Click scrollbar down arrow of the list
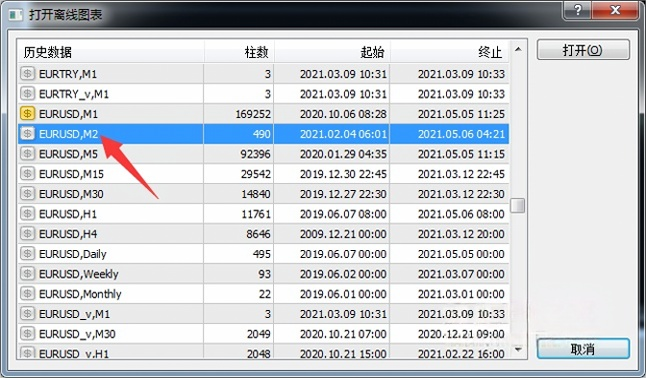The height and width of the screenshot is (378, 646). point(518,350)
